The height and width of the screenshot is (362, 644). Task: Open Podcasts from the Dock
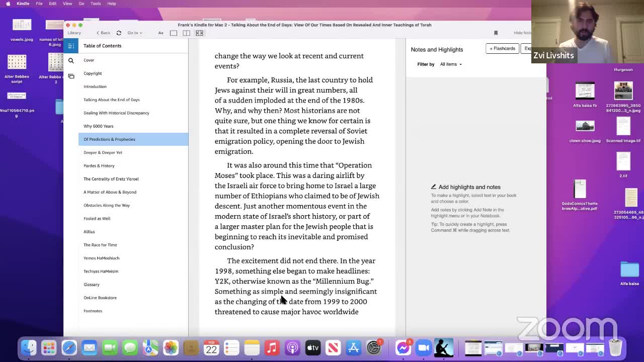click(x=292, y=347)
